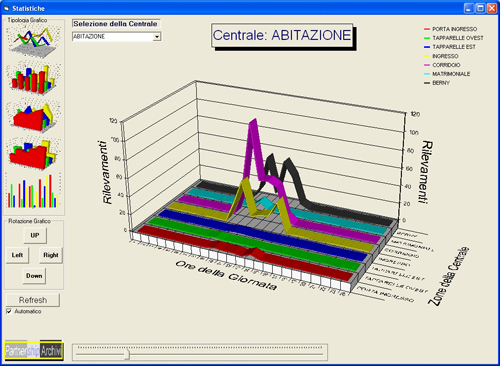This screenshot has height=366, width=500.
Task: Click the Partnership Archivi logo
Action: (34, 351)
